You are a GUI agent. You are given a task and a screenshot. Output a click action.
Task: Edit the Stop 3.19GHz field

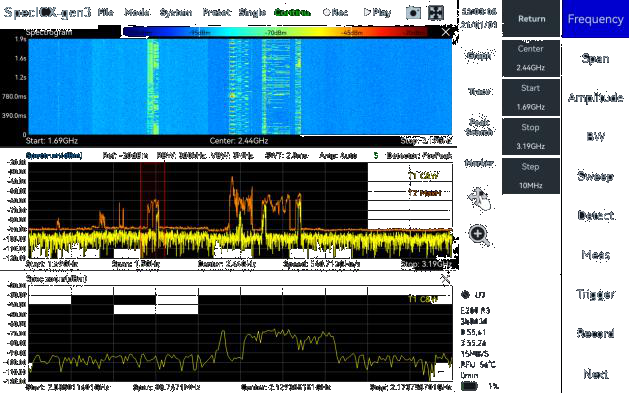531,137
